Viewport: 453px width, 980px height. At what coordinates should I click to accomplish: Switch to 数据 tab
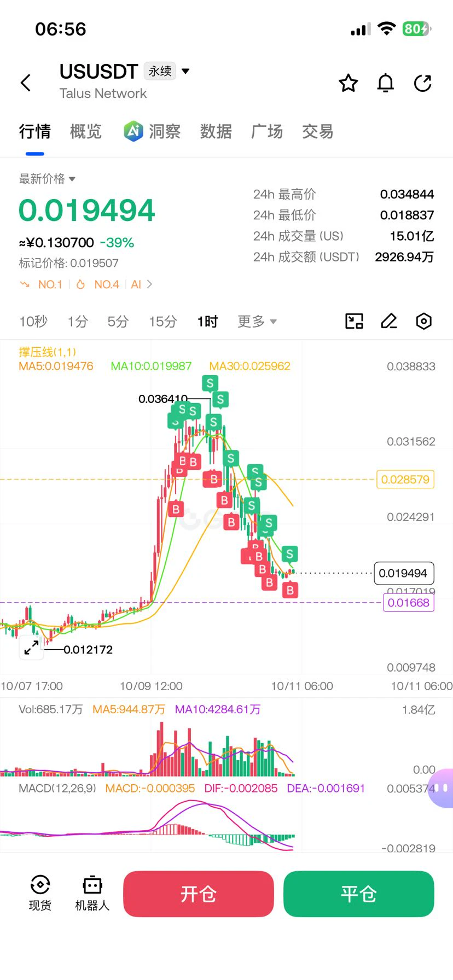216,131
